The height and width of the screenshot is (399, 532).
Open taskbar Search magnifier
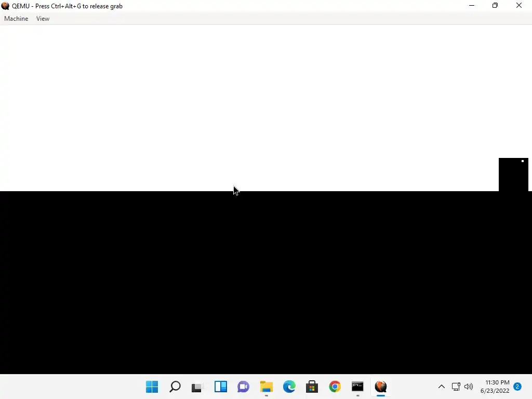click(175, 387)
